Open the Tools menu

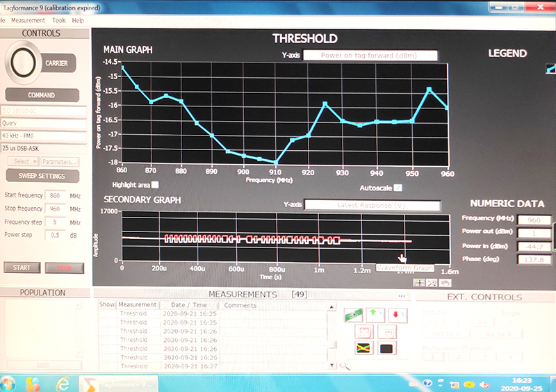point(59,21)
